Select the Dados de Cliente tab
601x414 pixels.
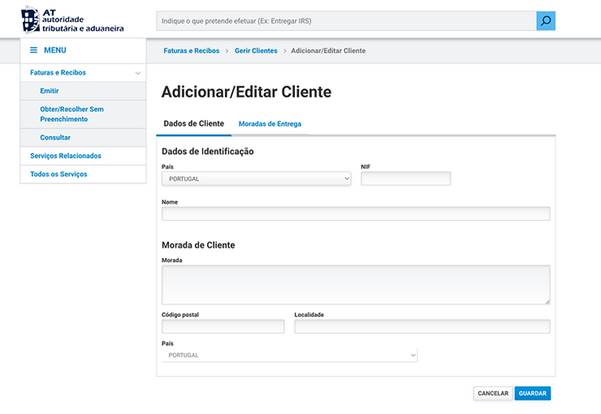[x=194, y=124]
